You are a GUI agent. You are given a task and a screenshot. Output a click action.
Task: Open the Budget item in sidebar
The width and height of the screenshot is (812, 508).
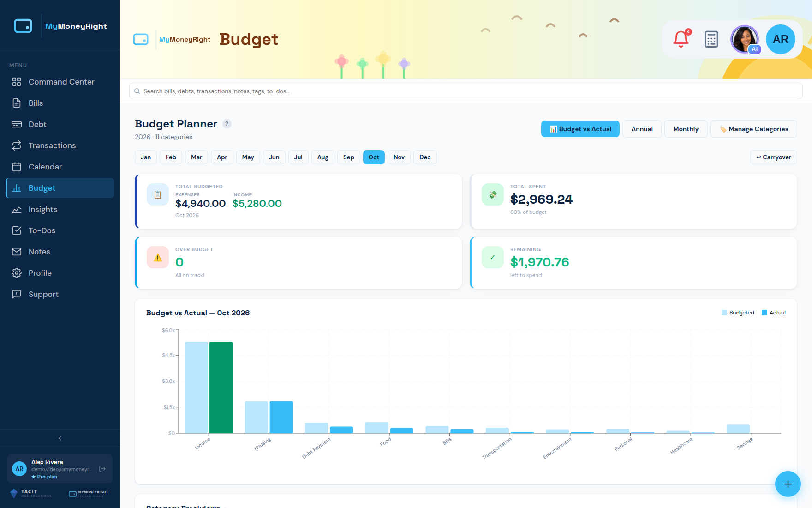[60, 188]
